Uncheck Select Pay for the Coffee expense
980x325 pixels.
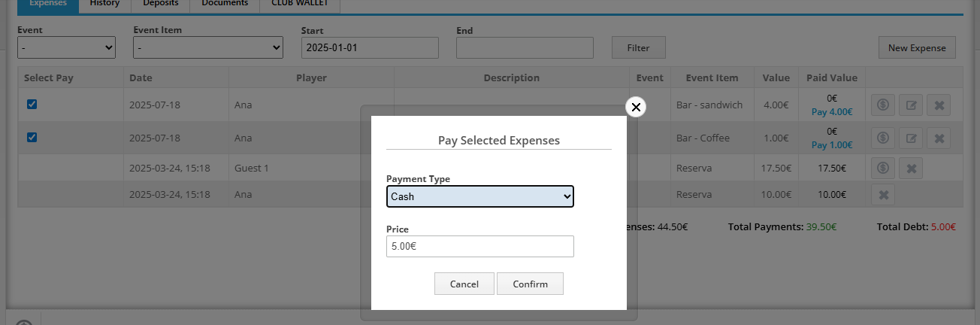tap(32, 138)
